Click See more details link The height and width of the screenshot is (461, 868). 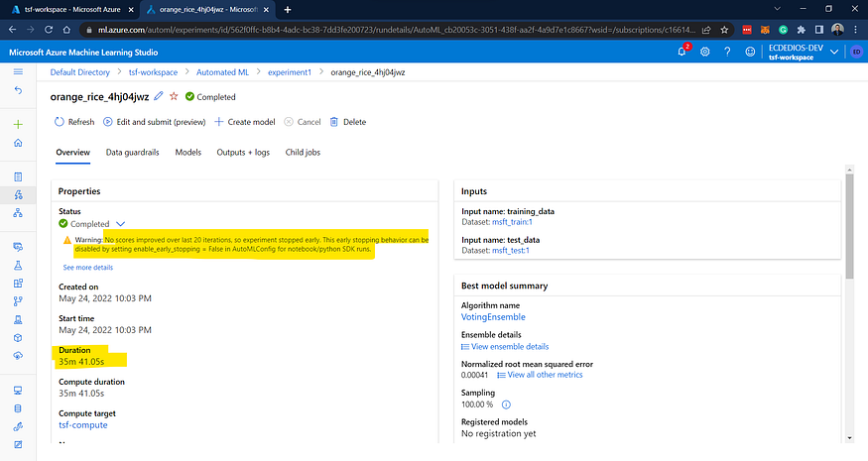88,268
